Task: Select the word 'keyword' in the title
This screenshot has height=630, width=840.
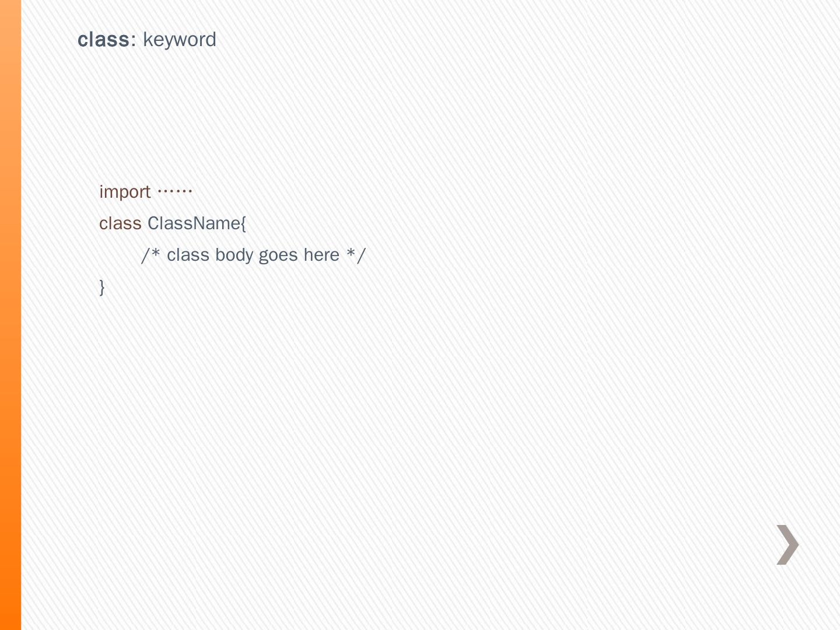Action: 180,40
